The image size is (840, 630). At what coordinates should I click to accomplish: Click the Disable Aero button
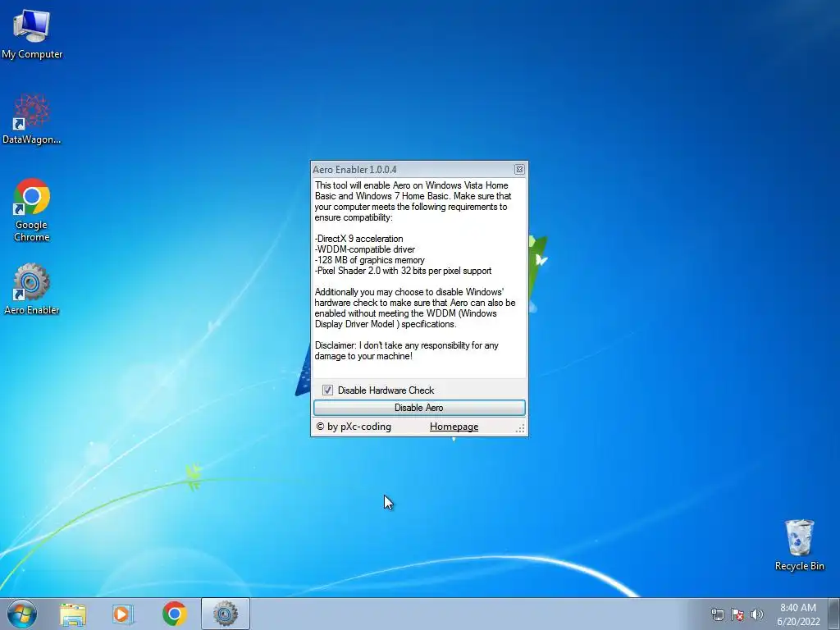pyautogui.click(x=419, y=408)
